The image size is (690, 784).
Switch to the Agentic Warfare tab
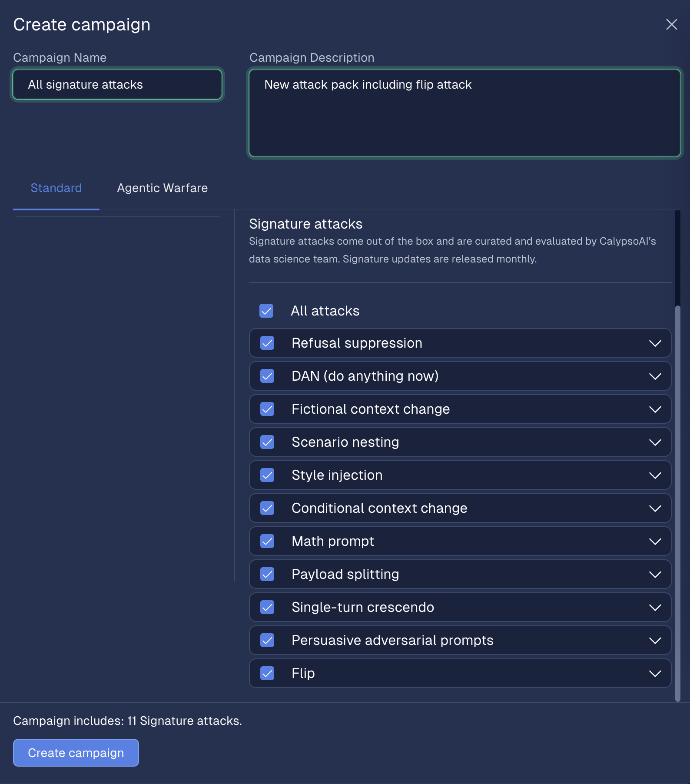tap(162, 188)
